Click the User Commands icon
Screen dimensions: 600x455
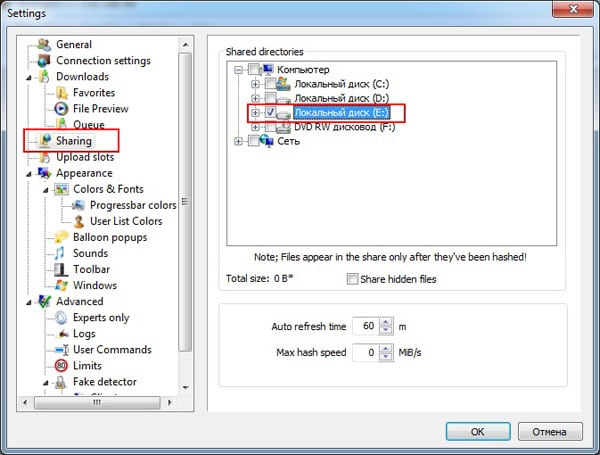(61, 350)
